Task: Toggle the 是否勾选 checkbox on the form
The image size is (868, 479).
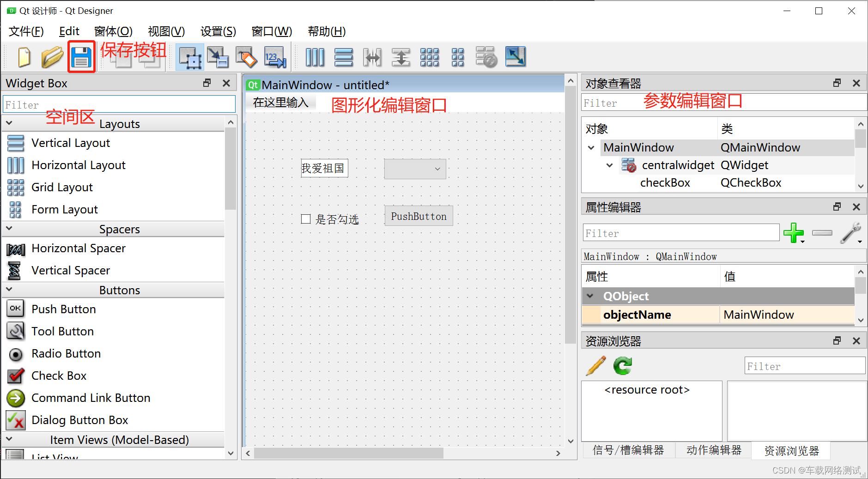Action: [x=306, y=219]
